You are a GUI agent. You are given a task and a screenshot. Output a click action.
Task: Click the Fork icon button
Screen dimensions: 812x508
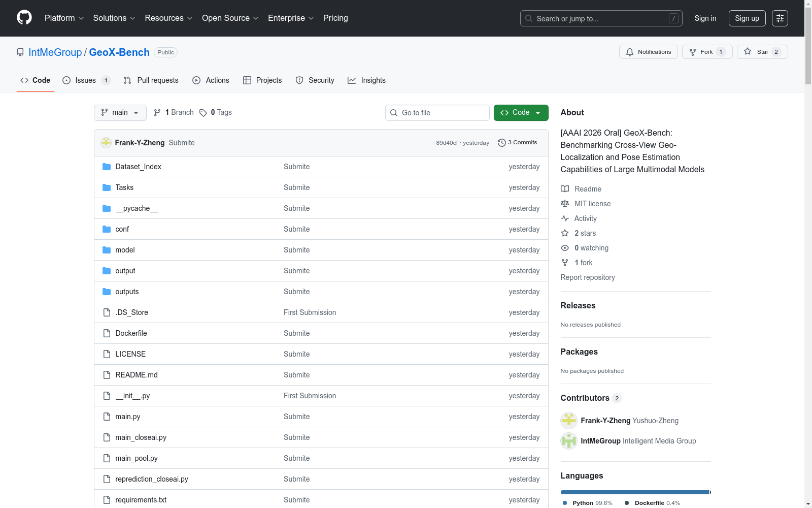click(x=693, y=52)
